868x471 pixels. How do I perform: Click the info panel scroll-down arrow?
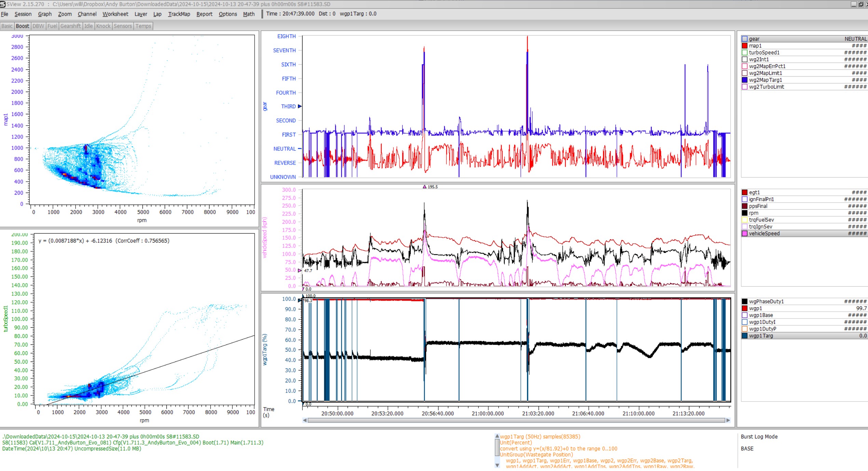[x=497, y=465]
